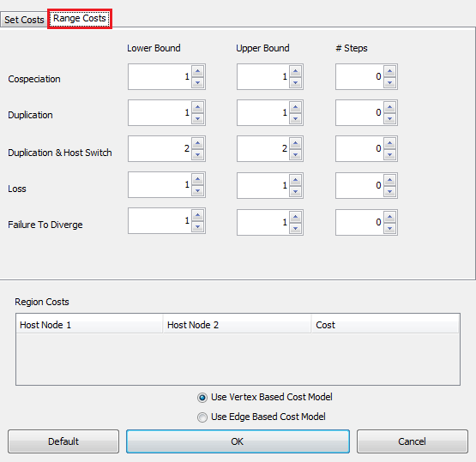Cancel the cost settings dialog

point(413,441)
